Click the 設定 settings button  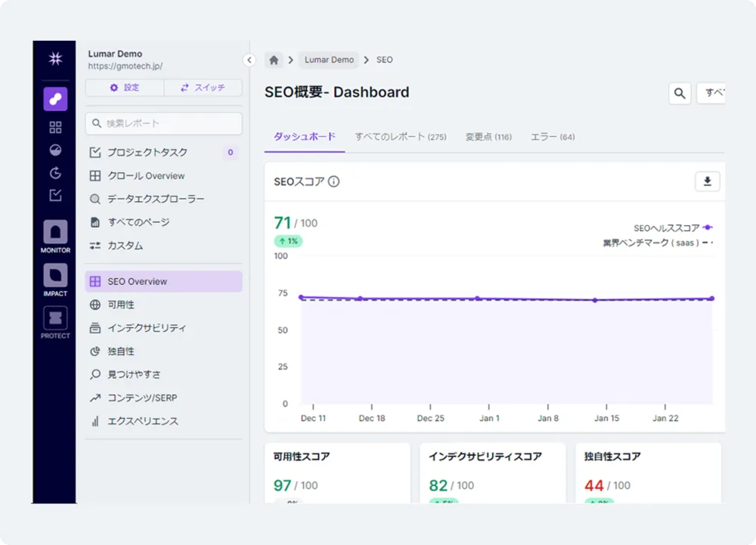point(125,87)
